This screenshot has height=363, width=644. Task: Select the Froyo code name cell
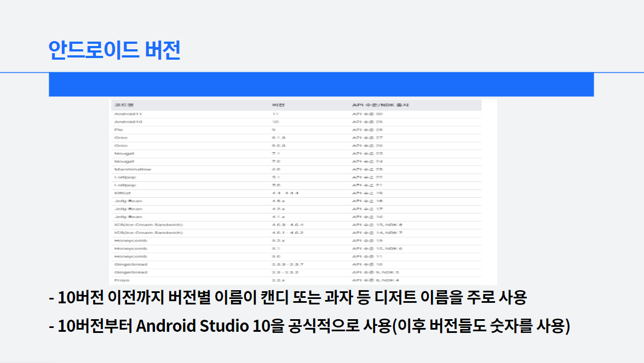click(122, 280)
